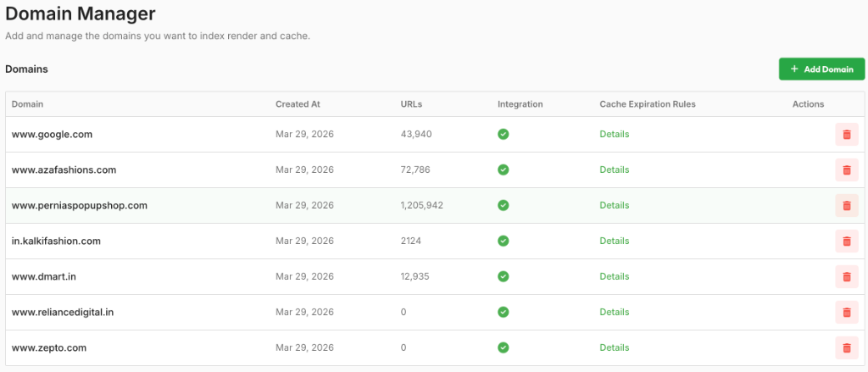Screen dimensions: 868x372
Task: Select the www.dmart.in domain name
Action: click(44, 276)
